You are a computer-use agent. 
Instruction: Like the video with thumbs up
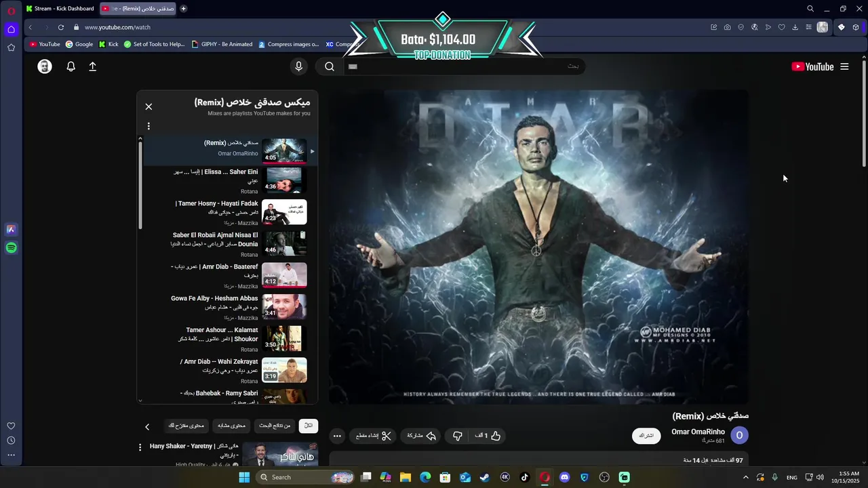(488, 436)
